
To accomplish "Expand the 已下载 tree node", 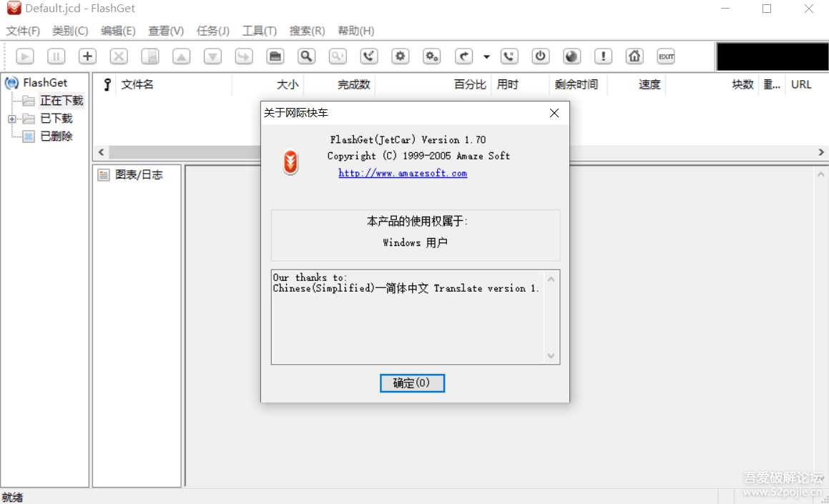I will coord(12,119).
